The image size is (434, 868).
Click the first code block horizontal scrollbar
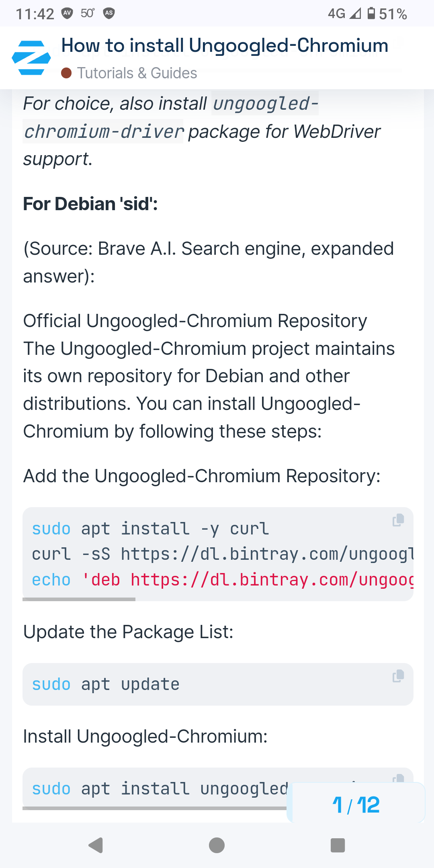pos(79,599)
